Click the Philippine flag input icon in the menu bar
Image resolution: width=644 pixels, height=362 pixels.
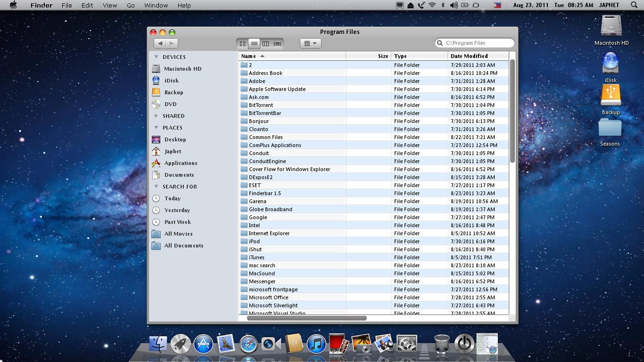coord(497,5)
